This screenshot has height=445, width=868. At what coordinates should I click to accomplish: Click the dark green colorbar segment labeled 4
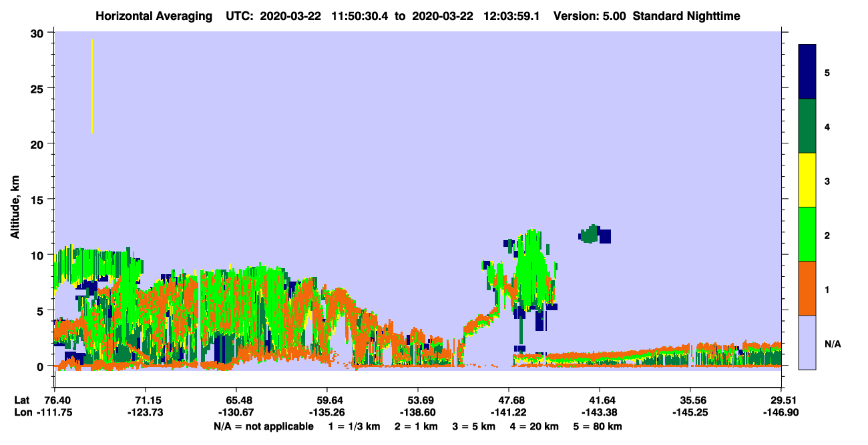pyautogui.click(x=807, y=126)
